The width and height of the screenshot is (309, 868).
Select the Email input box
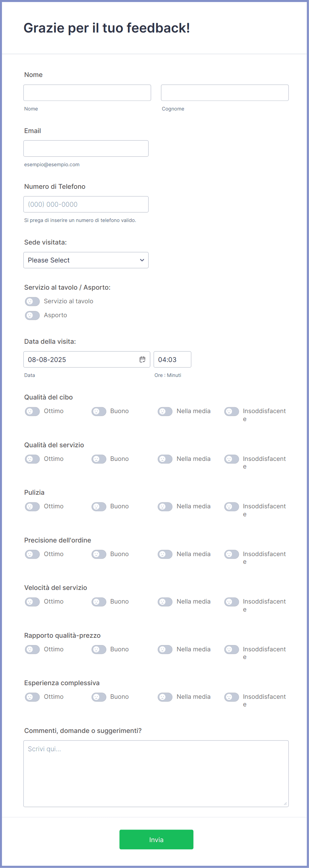[x=86, y=149]
